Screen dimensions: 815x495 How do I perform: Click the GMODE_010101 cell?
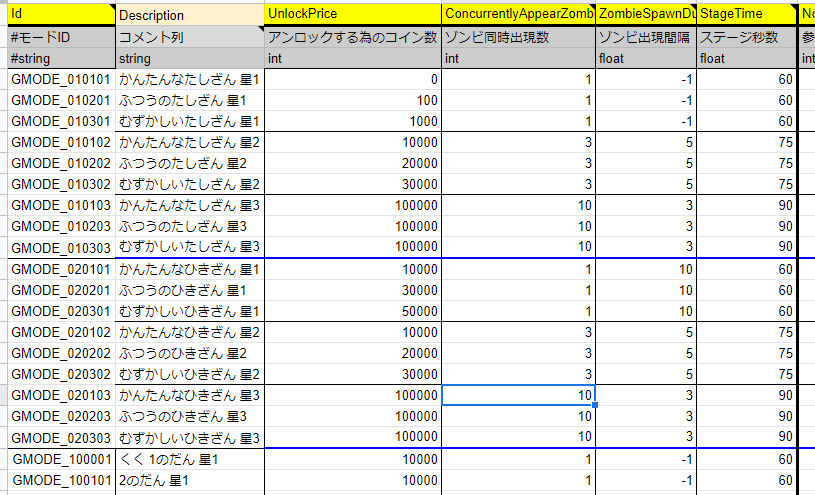point(58,79)
